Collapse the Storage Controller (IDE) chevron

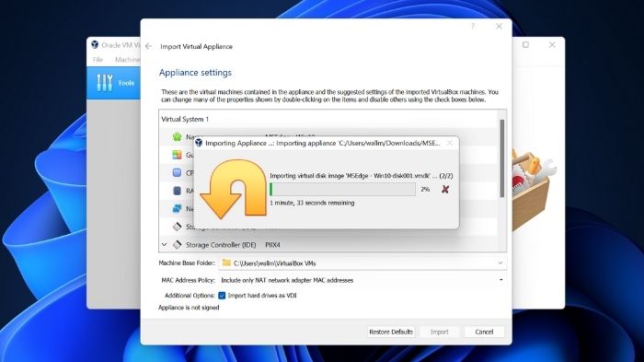tap(165, 245)
